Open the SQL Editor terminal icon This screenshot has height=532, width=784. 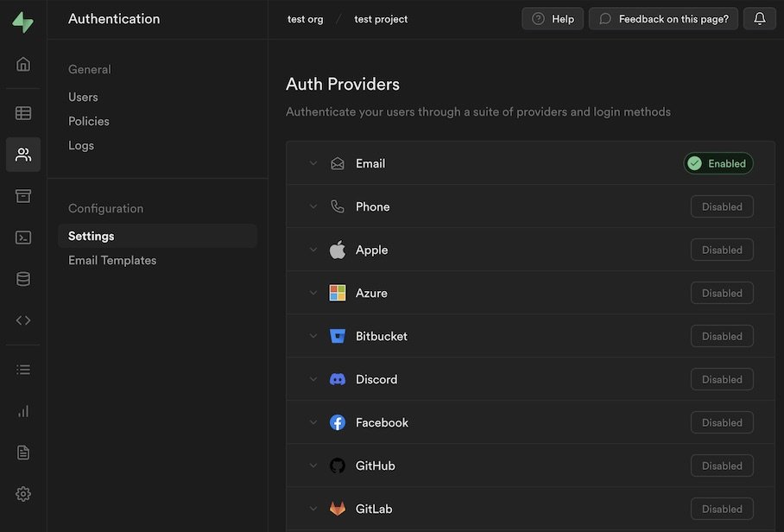coord(23,237)
